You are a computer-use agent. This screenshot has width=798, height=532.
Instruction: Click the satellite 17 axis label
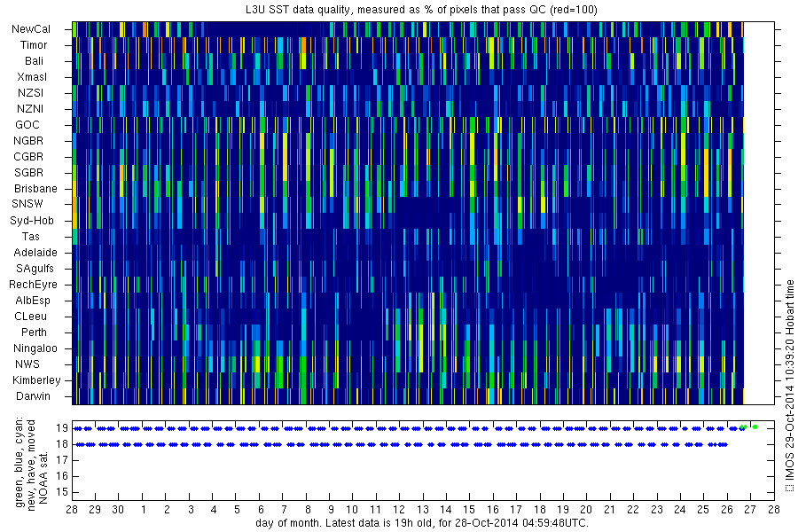(62, 460)
